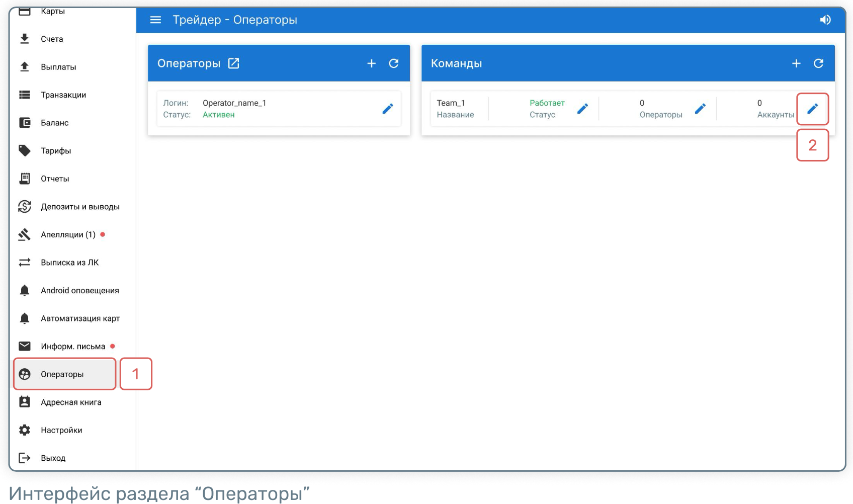Add a new team in Команды panel
The height and width of the screenshot is (504, 853).
tap(796, 63)
